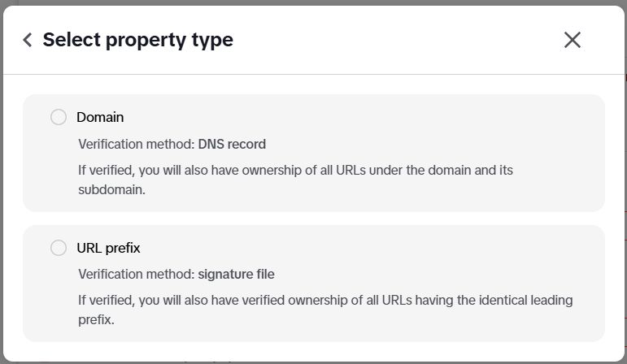Go back using the left chevron arrow
The image size is (627, 364).
(28, 40)
